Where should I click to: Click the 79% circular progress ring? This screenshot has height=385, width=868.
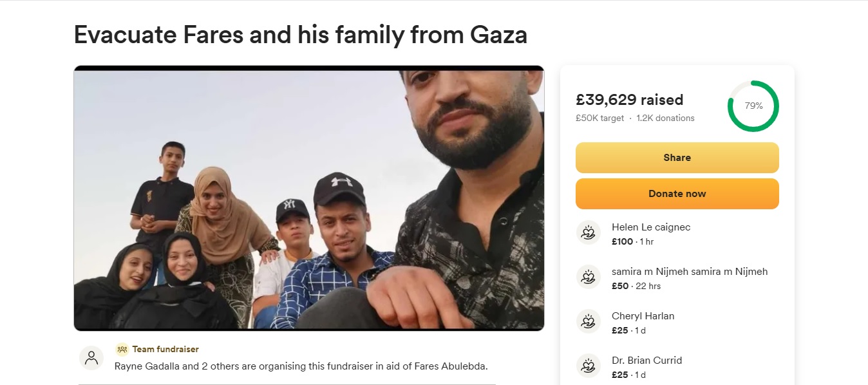click(x=753, y=106)
